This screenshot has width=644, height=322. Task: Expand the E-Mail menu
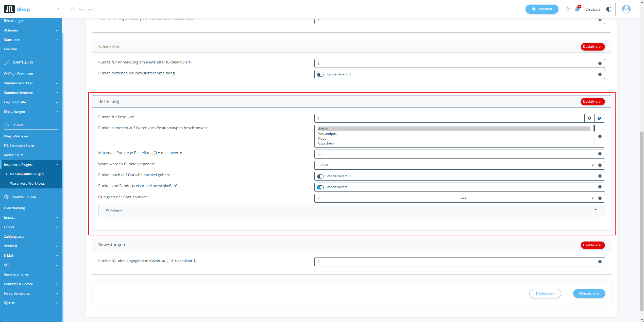[x=31, y=255]
